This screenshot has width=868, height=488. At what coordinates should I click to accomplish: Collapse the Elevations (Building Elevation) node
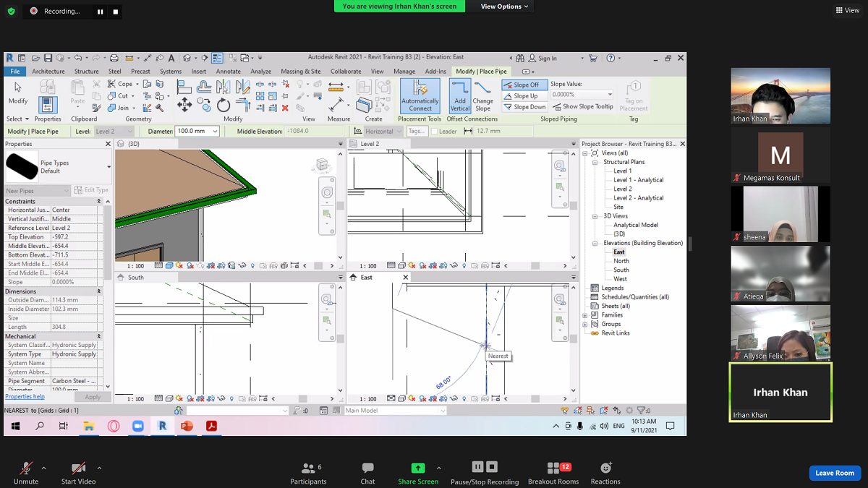(595, 243)
